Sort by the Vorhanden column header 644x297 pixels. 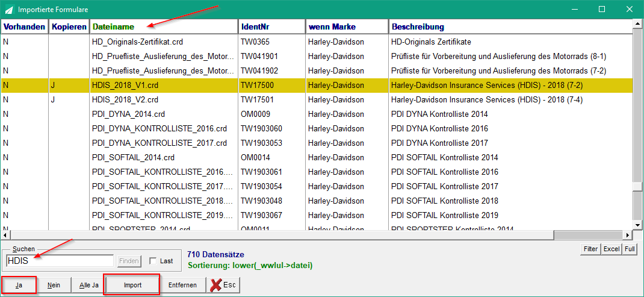click(x=24, y=27)
